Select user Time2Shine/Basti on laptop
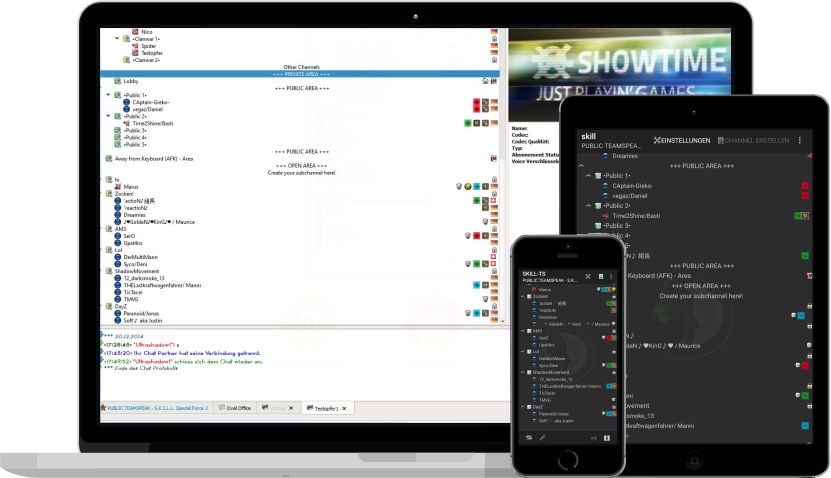The image size is (831, 478). [152, 123]
